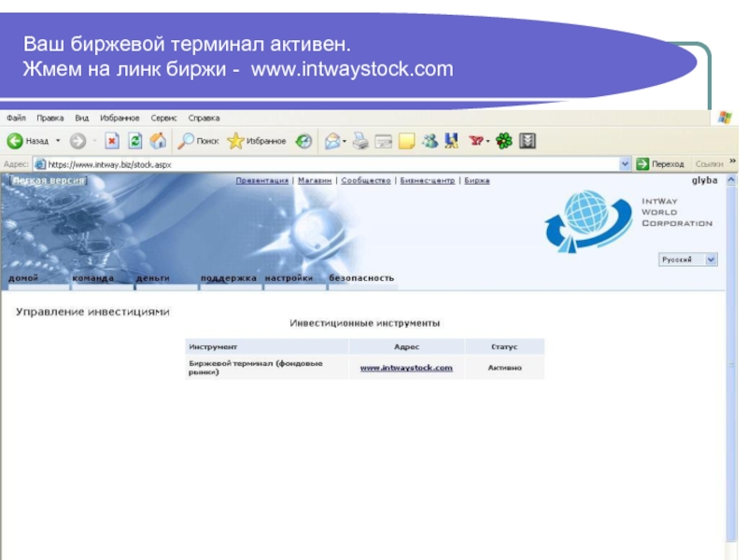Open the Вид menu
747x560 pixels.
click(x=82, y=118)
